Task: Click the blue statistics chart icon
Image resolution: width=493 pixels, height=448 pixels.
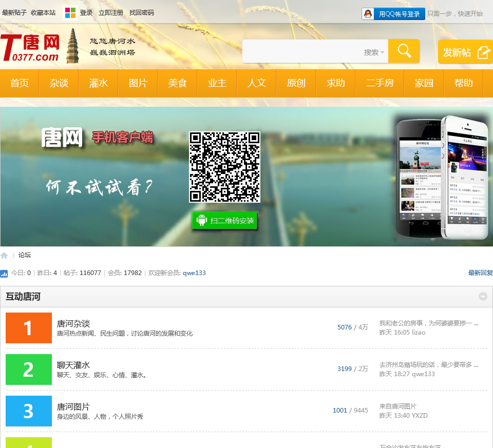Action: pos(4,274)
